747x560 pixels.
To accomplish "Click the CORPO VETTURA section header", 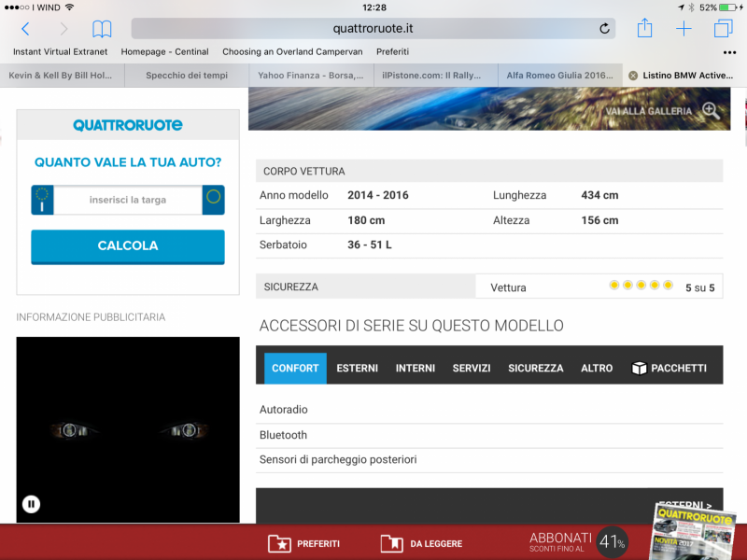I will coord(489,171).
